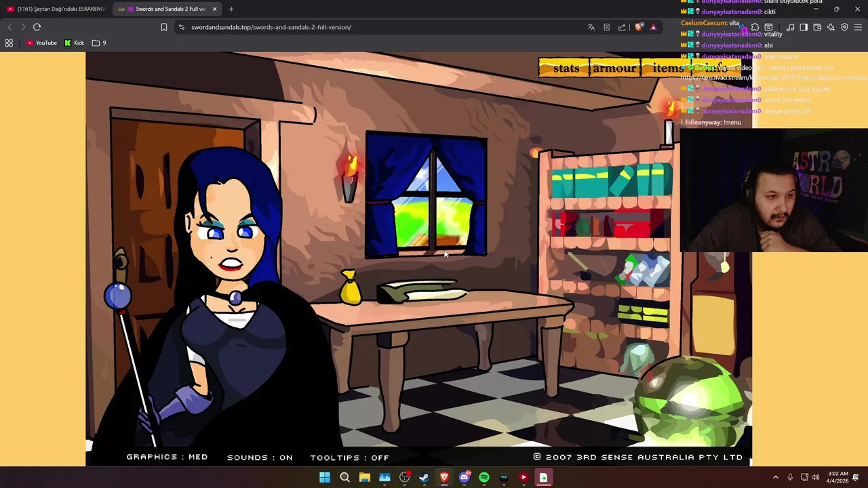Open Brave Leo AI sparkle icon
Screen dimensions: 868x488
click(x=831, y=27)
